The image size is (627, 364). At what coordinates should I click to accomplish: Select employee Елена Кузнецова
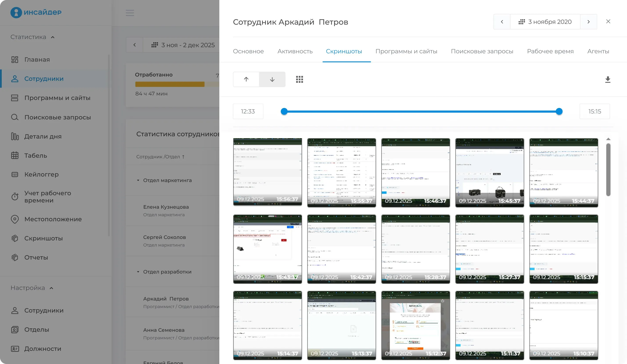point(166,207)
